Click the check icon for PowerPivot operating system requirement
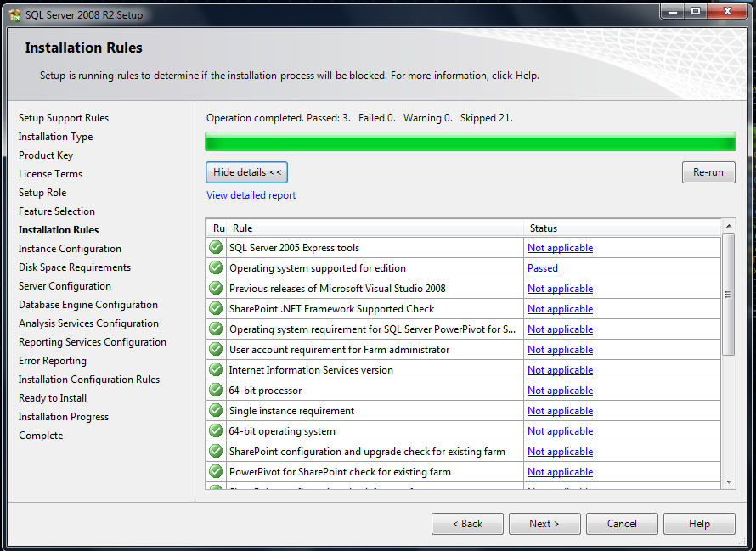The width and height of the screenshot is (756, 551). coord(216,329)
